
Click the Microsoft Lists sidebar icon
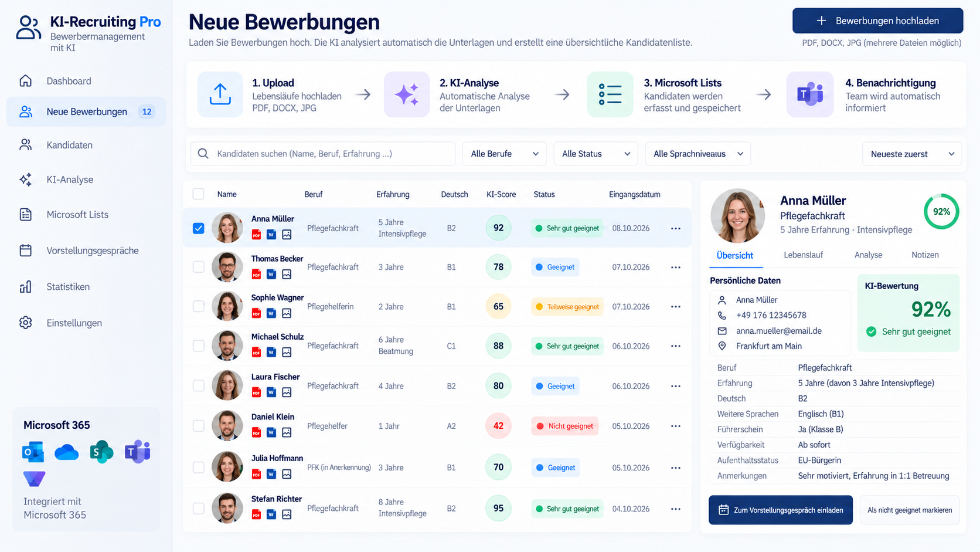click(25, 215)
